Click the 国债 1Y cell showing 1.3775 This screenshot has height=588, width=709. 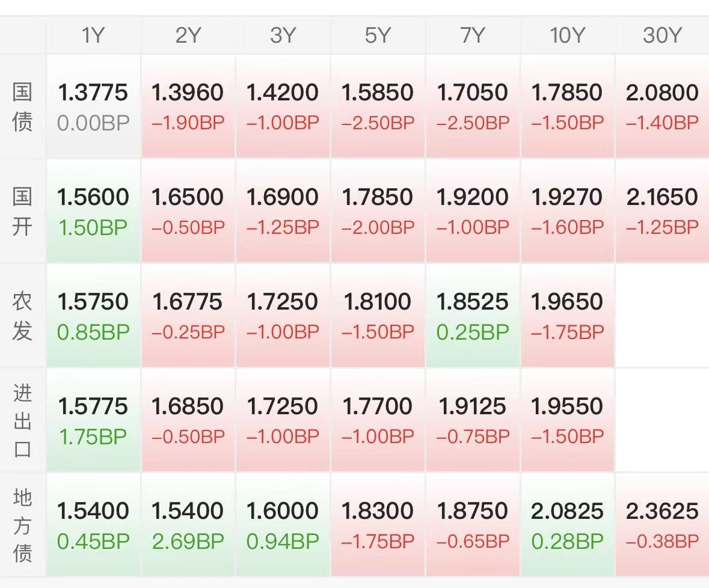click(93, 106)
